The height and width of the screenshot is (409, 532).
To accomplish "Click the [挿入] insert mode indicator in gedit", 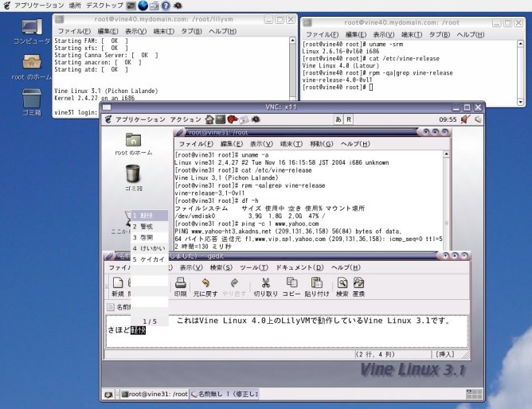I will [x=445, y=354].
